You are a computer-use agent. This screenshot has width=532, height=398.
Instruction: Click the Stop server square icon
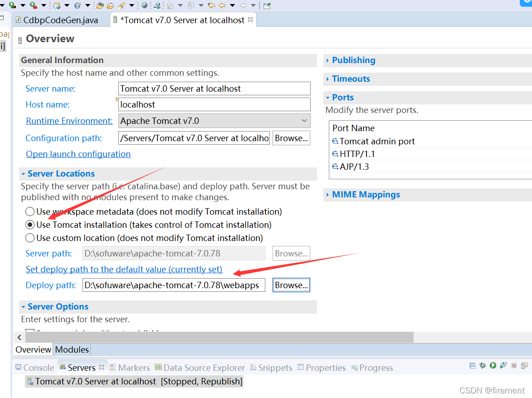click(x=514, y=365)
